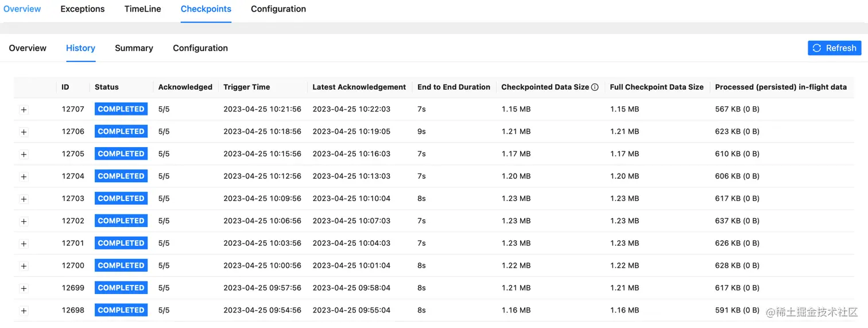Screen dimensions: 868x328
Task: Select acknowledgement time 2023-04-25 10:19:05
Action: point(351,132)
